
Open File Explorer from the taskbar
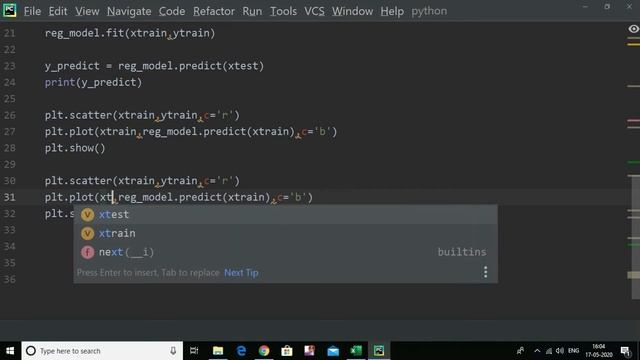[218, 351]
